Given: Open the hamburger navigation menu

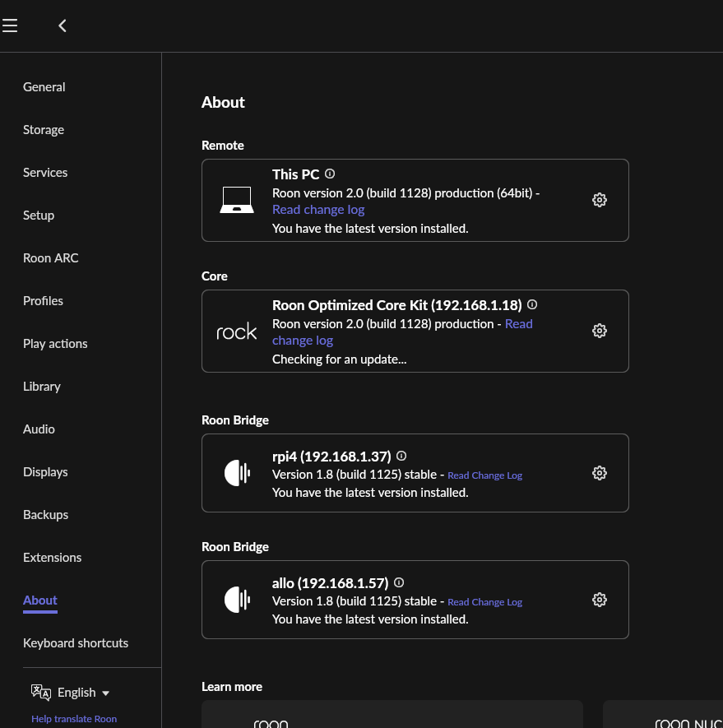Looking at the screenshot, I should [10, 26].
